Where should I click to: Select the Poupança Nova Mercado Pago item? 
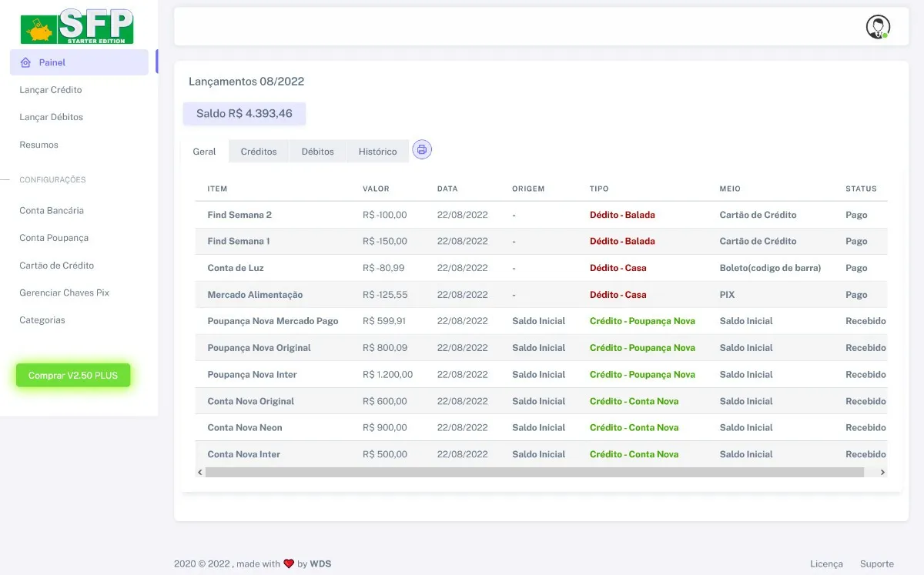[x=273, y=321]
